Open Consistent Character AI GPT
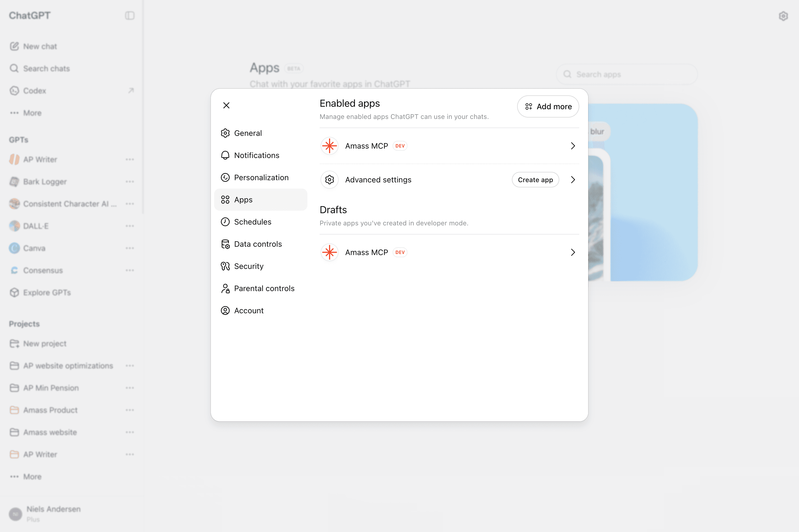Image resolution: width=799 pixels, height=532 pixels. click(x=72, y=204)
